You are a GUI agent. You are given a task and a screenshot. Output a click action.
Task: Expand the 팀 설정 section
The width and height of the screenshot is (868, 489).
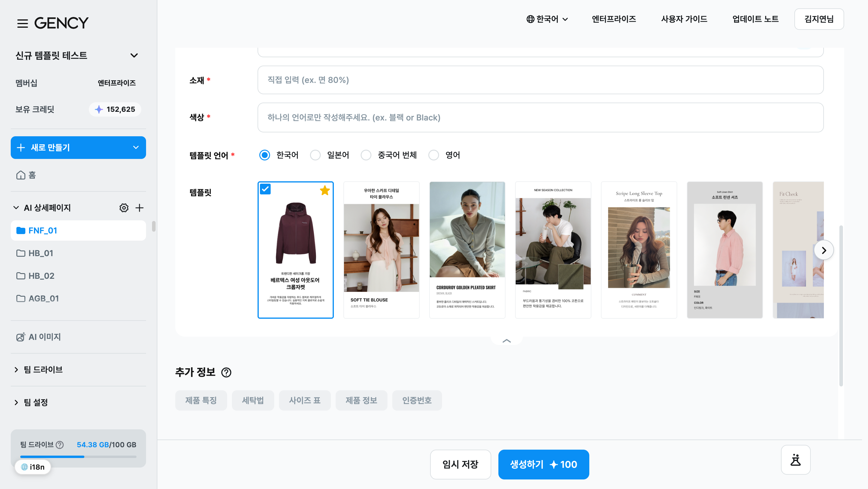point(16,403)
